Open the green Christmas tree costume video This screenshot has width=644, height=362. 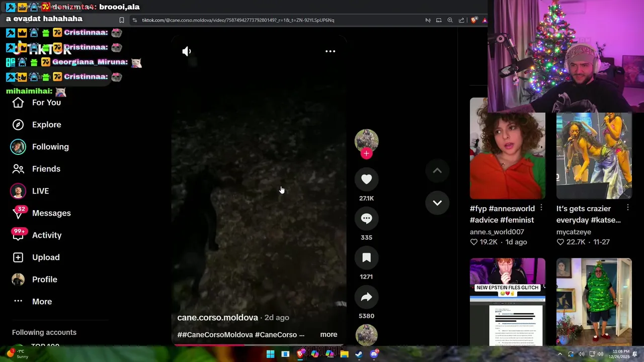coord(594,302)
